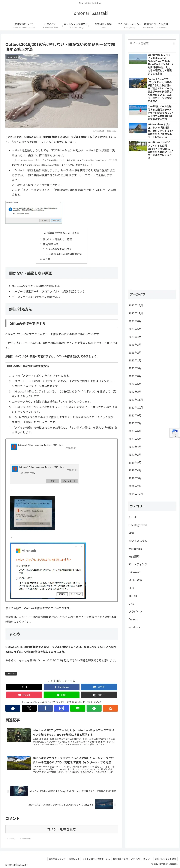Open the Cocoon category
The image size is (180, 868).
133,619
